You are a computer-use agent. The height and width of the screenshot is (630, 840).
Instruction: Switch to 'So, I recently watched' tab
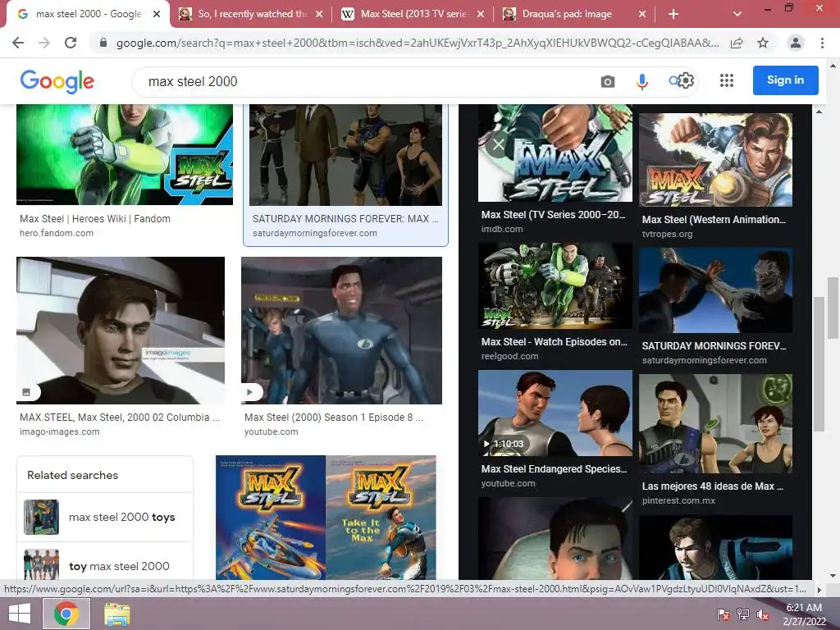[252, 15]
